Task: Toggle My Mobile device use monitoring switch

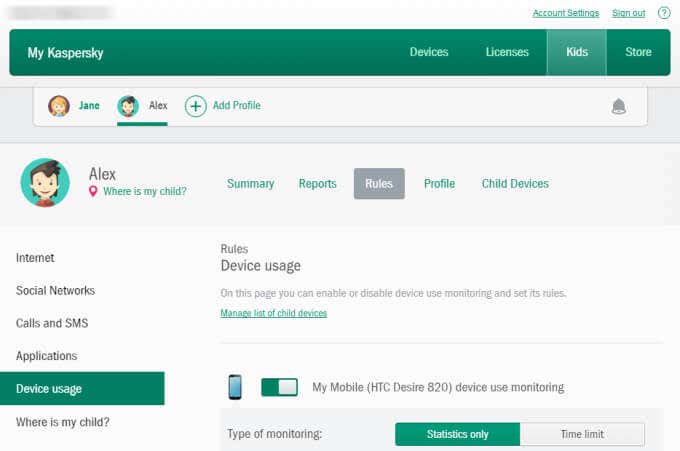Action: click(x=279, y=387)
